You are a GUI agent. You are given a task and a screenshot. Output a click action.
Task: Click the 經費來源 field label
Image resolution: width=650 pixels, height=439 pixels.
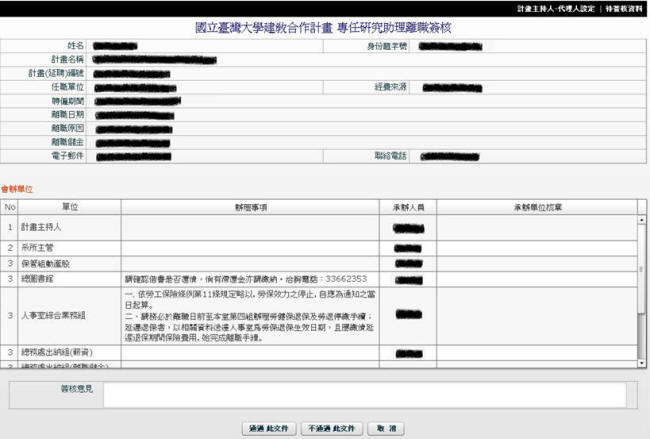(x=390, y=87)
